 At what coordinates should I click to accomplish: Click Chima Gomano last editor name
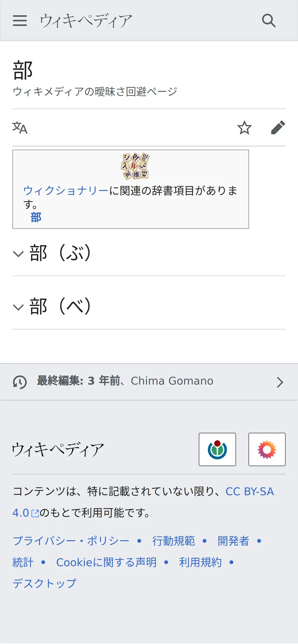point(172,381)
